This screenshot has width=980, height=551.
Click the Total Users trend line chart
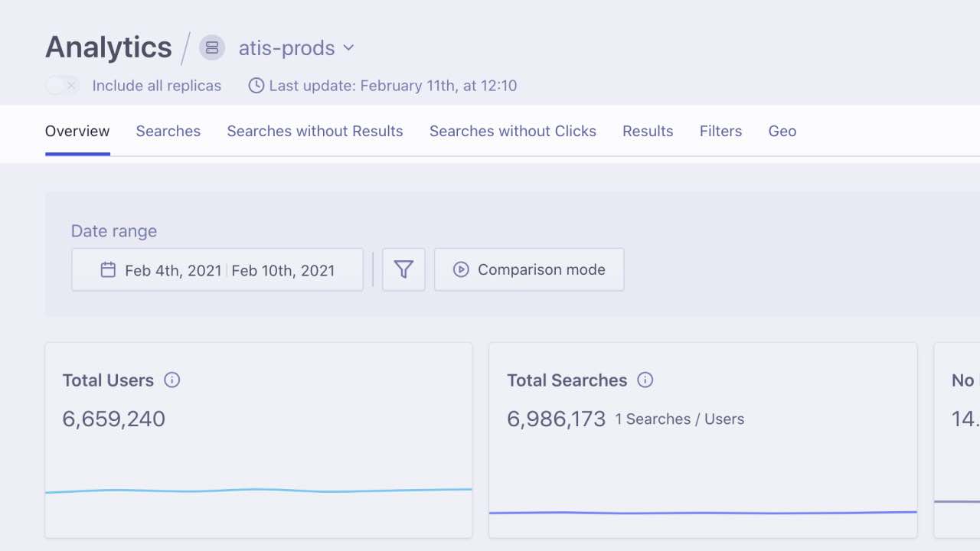tap(259, 491)
